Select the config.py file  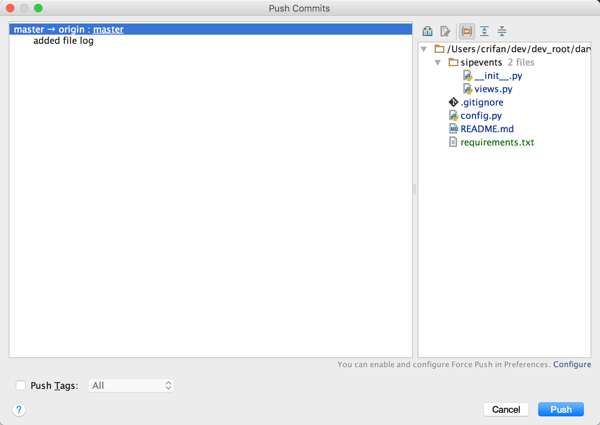click(x=481, y=116)
